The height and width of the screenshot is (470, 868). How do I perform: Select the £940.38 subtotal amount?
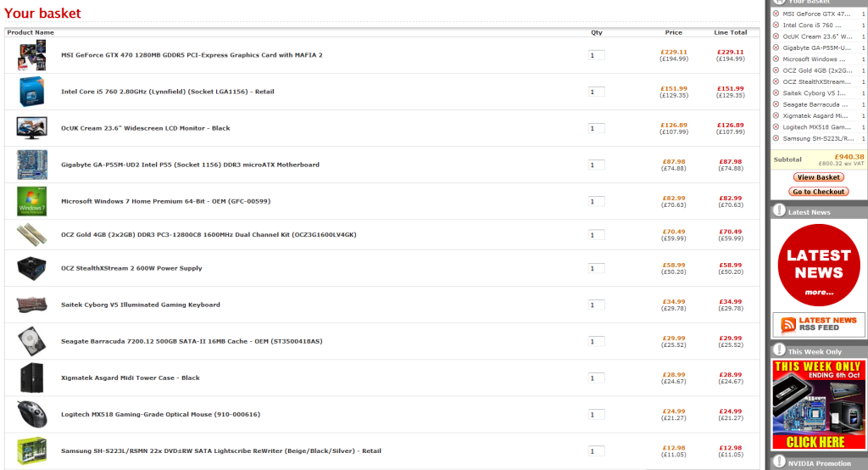tap(849, 157)
